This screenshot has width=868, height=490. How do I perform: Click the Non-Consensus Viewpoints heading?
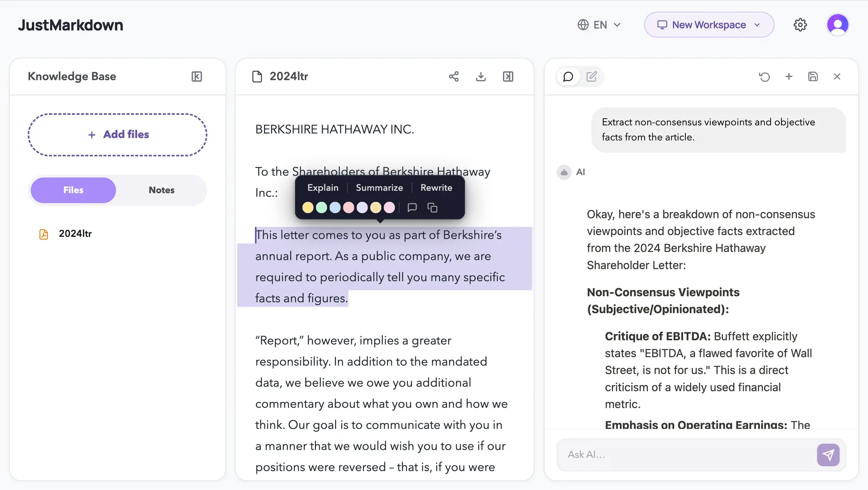tap(663, 301)
